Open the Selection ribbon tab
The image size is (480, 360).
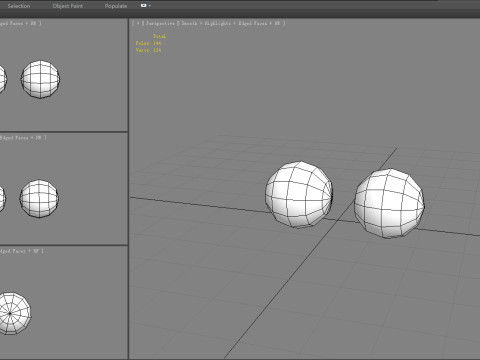click(x=19, y=6)
